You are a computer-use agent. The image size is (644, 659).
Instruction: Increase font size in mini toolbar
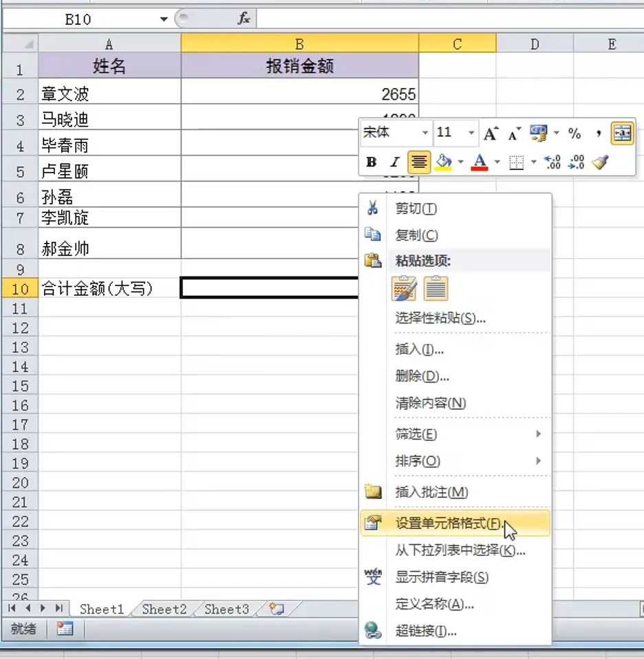tap(491, 133)
